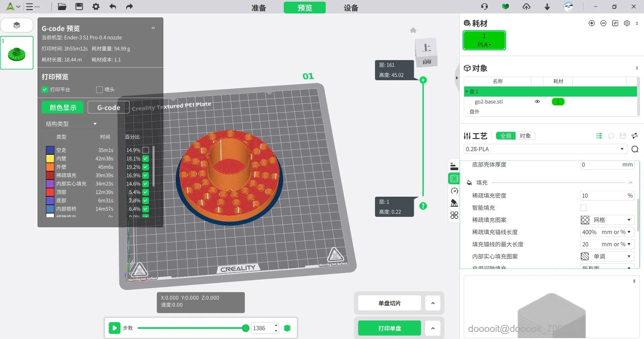Enable the 智能填充 checkbox
644x339 pixels.
(584, 208)
